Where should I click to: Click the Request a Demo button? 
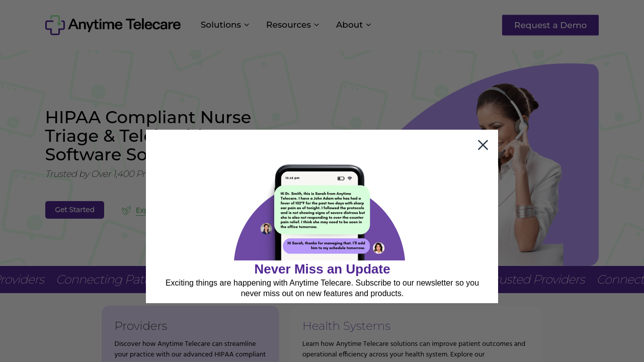(x=550, y=25)
